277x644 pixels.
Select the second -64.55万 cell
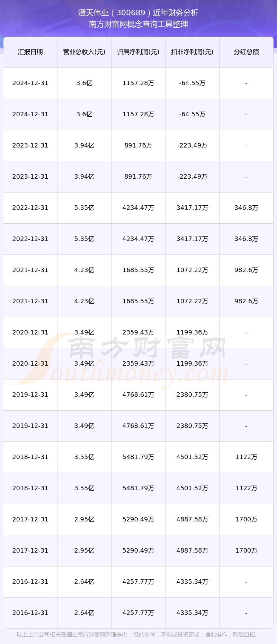coord(192,114)
